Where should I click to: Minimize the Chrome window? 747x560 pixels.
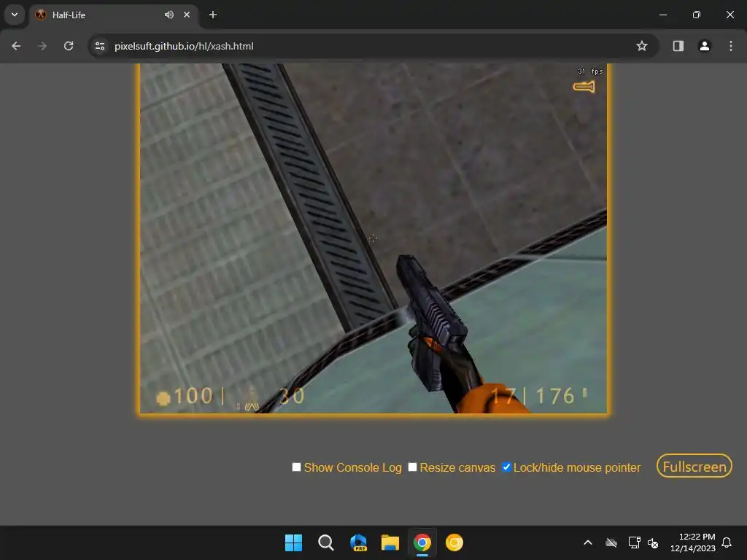(662, 15)
